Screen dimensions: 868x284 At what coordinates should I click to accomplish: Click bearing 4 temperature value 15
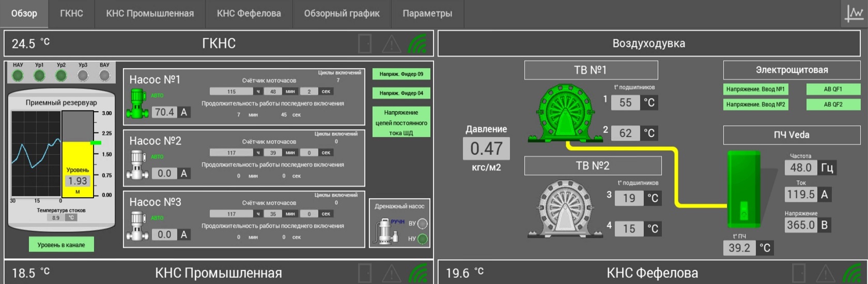pos(629,228)
